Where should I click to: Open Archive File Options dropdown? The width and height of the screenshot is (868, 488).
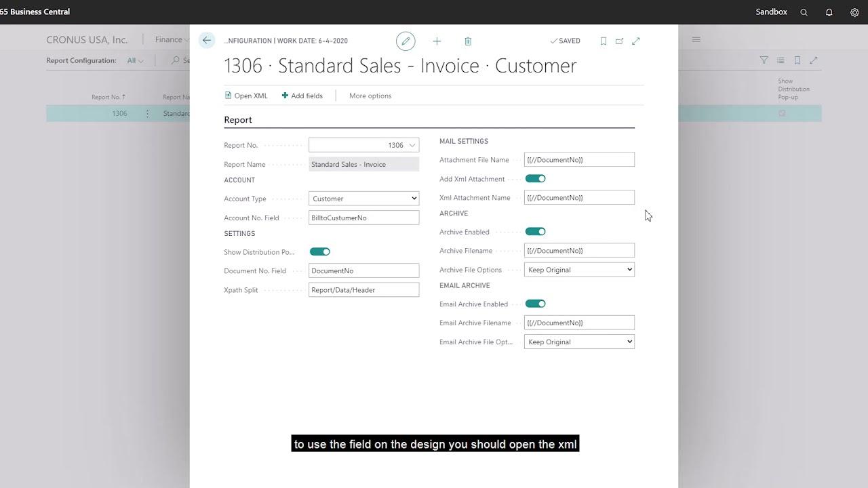click(x=580, y=270)
